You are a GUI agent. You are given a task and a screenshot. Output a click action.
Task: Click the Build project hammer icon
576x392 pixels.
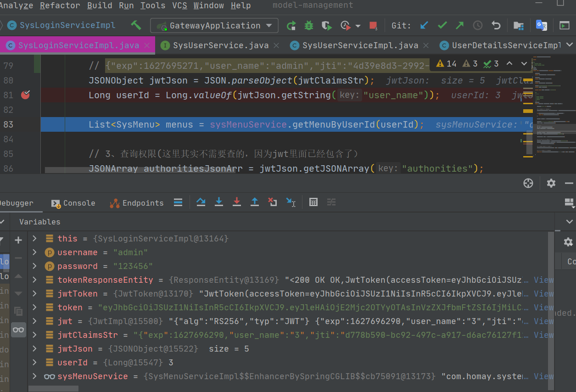136,25
